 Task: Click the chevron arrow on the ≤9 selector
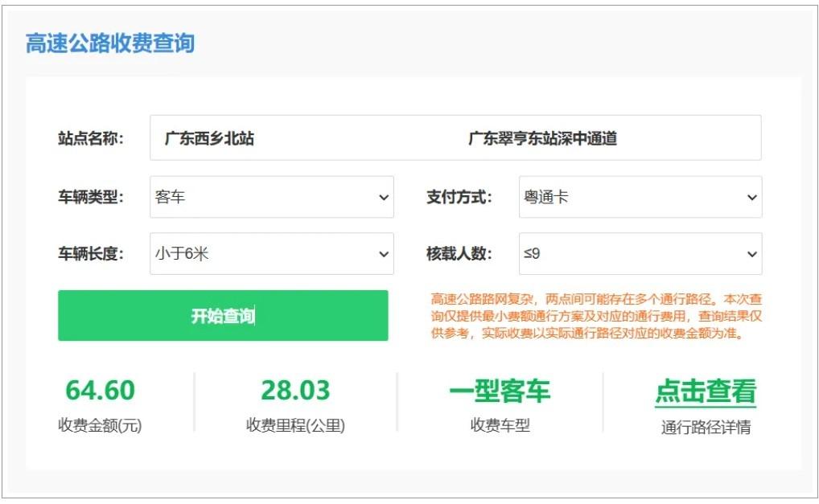751,254
